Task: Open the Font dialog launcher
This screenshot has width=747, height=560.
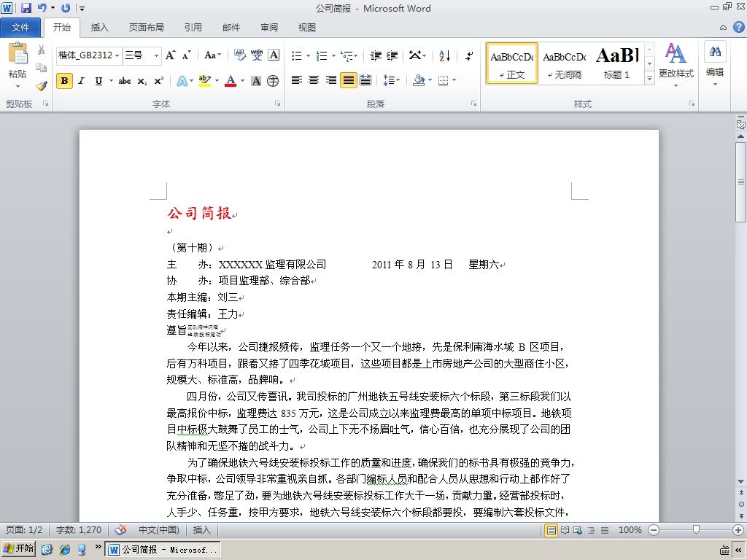Action: pyautogui.click(x=277, y=104)
